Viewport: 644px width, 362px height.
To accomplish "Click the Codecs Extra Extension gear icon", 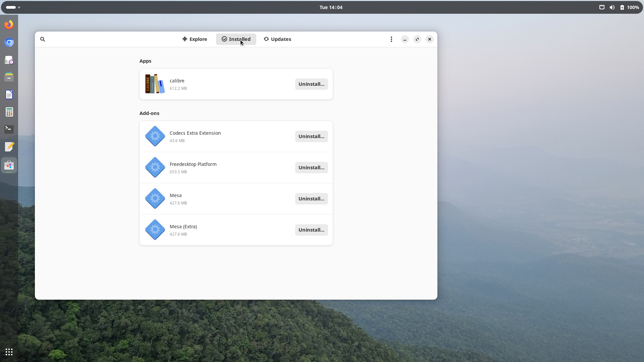I will pyautogui.click(x=155, y=136).
